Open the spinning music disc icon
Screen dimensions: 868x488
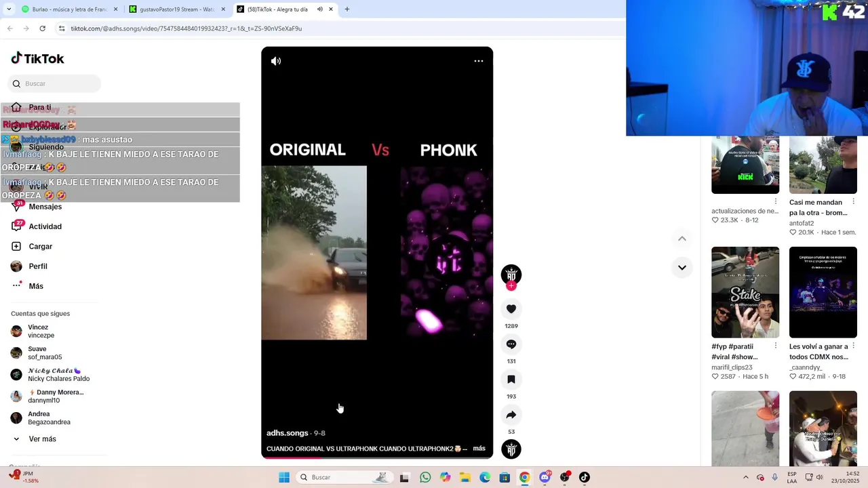[511, 449]
